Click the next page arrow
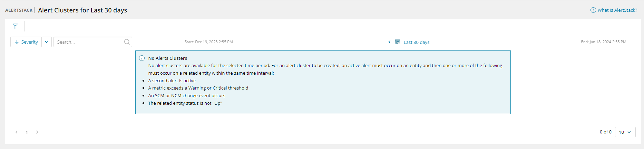 (x=37, y=132)
